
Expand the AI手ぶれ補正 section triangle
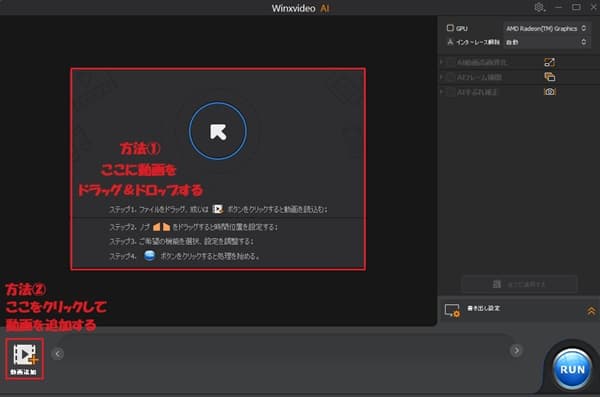coord(441,92)
